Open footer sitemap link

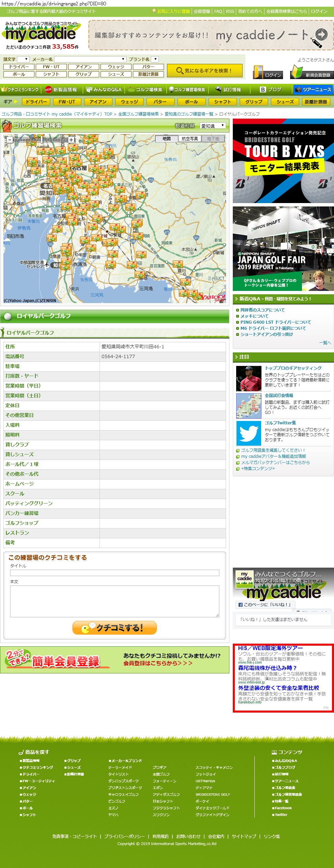point(244,836)
